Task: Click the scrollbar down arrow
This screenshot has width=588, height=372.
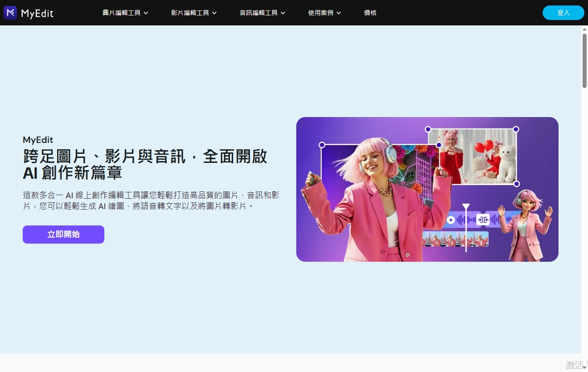Action: coord(584,368)
